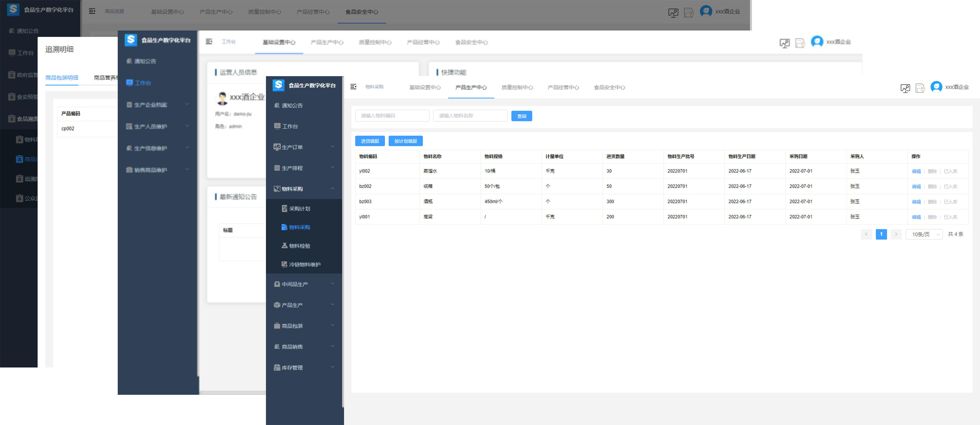Screen dimensions: 980x425
Task: Click the 查询 search button
Action: 522,116
